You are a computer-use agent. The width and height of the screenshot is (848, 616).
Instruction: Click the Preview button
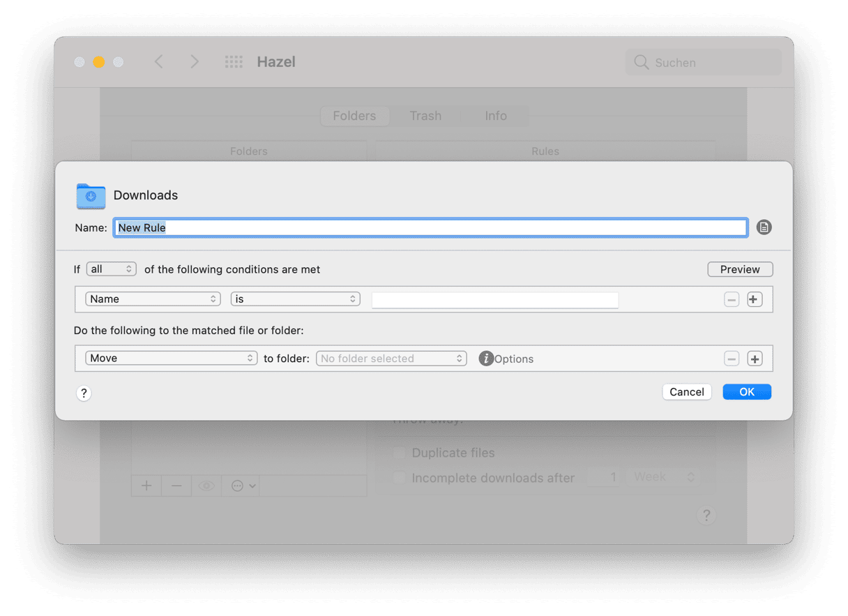740,269
